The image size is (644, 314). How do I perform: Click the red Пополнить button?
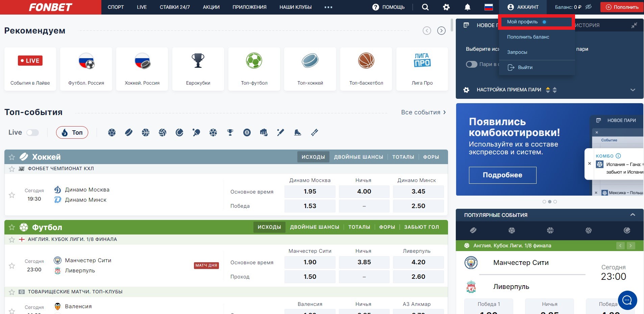click(x=622, y=7)
